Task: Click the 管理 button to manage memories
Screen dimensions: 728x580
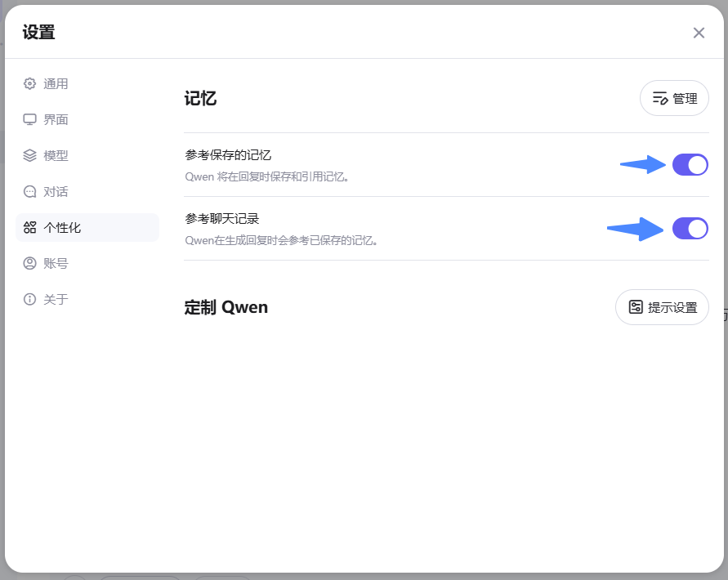Action: pos(674,98)
